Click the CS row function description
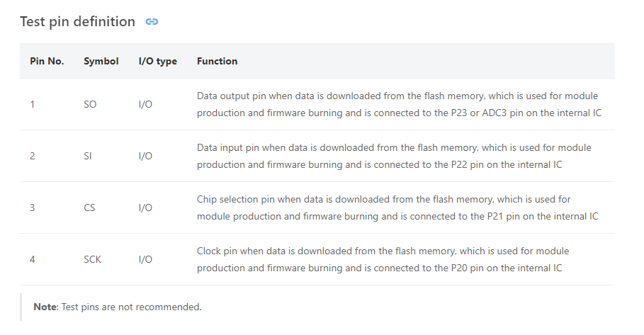 click(x=397, y=208)
